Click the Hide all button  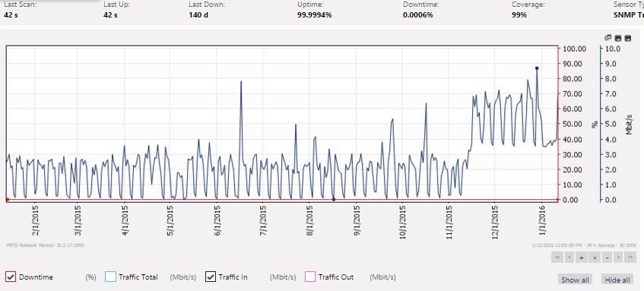tap(617, 280)
